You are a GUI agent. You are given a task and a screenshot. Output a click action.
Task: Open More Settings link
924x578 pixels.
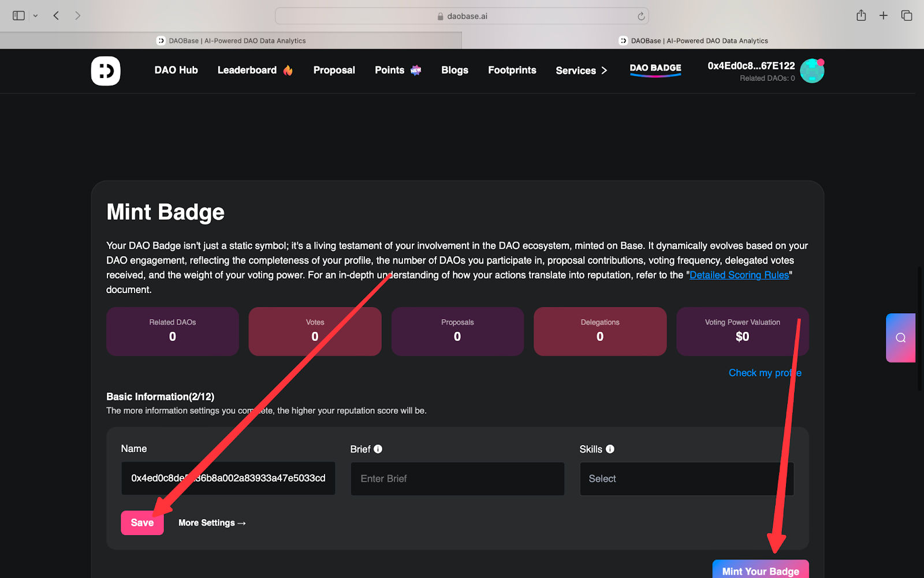[x=212, y=523]
